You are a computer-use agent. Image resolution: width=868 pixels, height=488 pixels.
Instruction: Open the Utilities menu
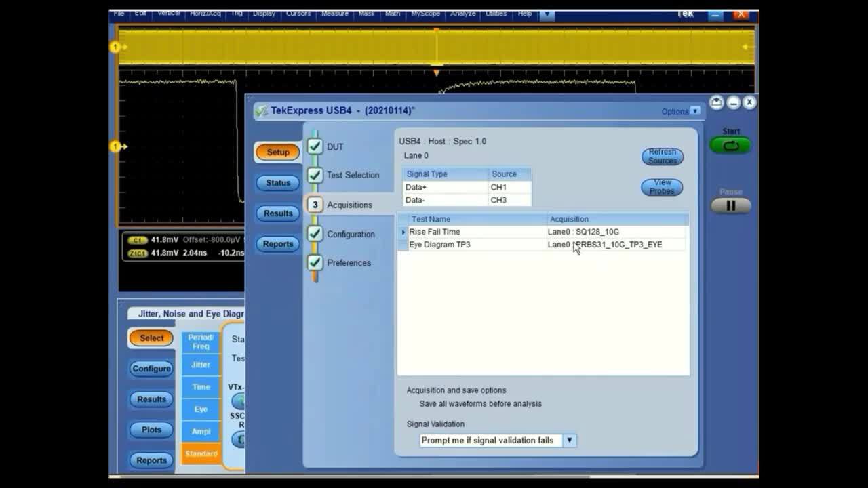tap(496, 14)
